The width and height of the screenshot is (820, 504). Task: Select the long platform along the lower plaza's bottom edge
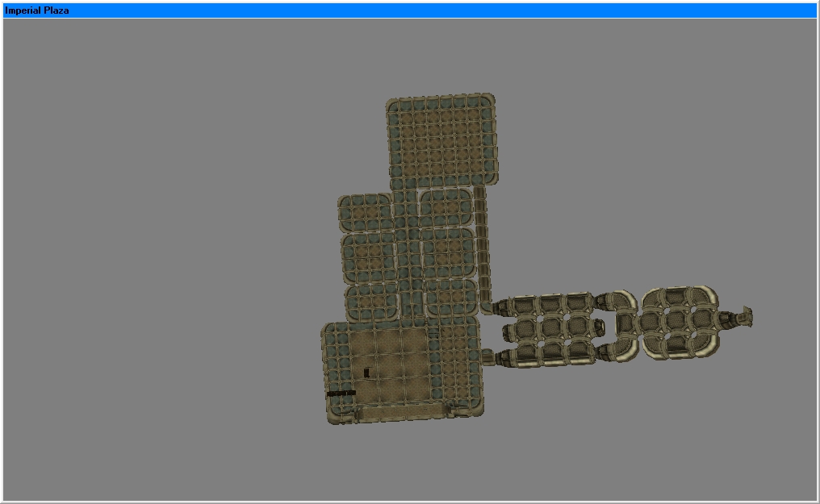click(x=403, y=411)
